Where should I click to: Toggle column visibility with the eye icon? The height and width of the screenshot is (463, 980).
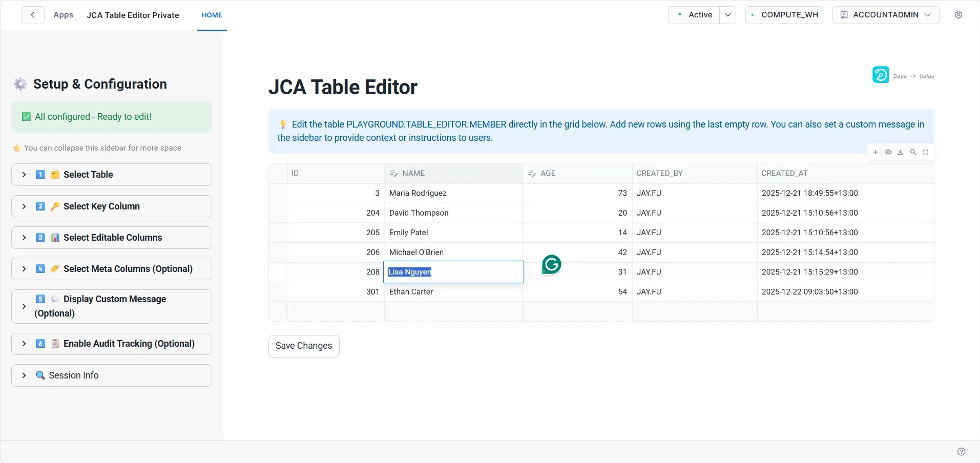click(x=888, y=152)
